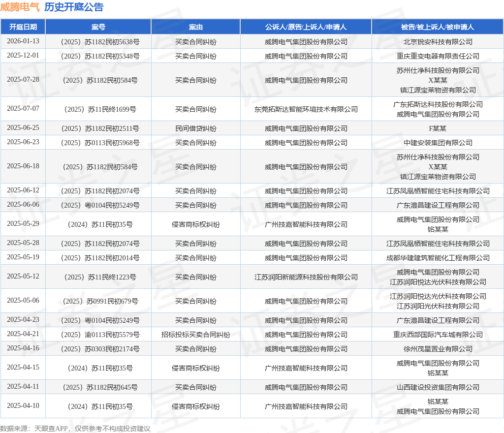Screen dimensions: 504x433
Task: Click the 被告/被上诉人/被申请人 column header
Action: click(438, 27)
